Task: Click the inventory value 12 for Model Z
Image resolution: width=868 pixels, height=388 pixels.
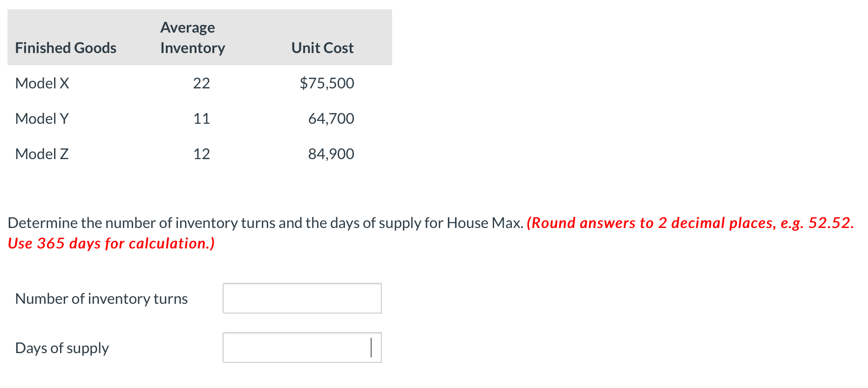Action: (x=202, y=154)
